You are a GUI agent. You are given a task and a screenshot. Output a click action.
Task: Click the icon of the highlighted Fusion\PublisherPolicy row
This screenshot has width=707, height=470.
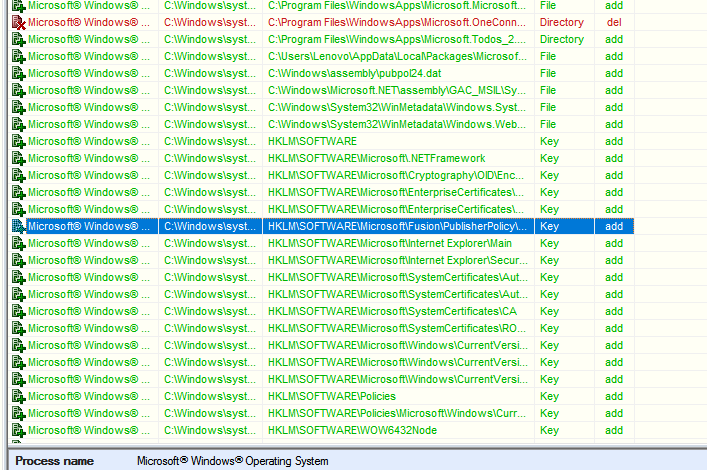click(x=18, y=226)
